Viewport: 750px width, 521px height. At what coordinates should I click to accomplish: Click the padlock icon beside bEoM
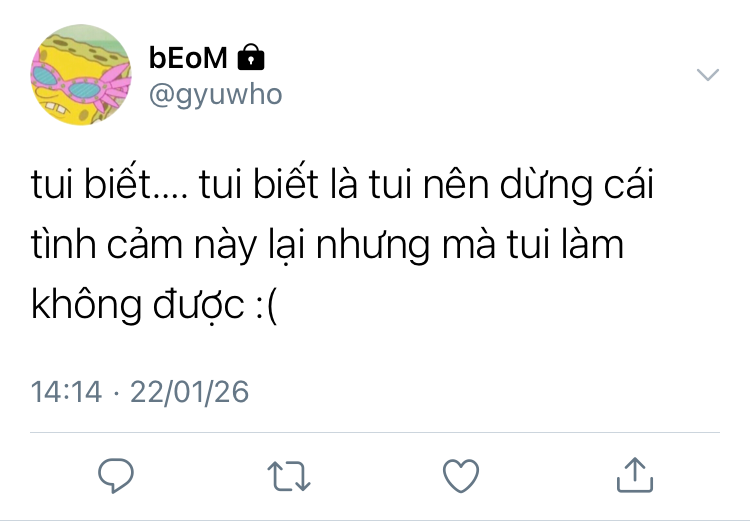tap(251, 57)
